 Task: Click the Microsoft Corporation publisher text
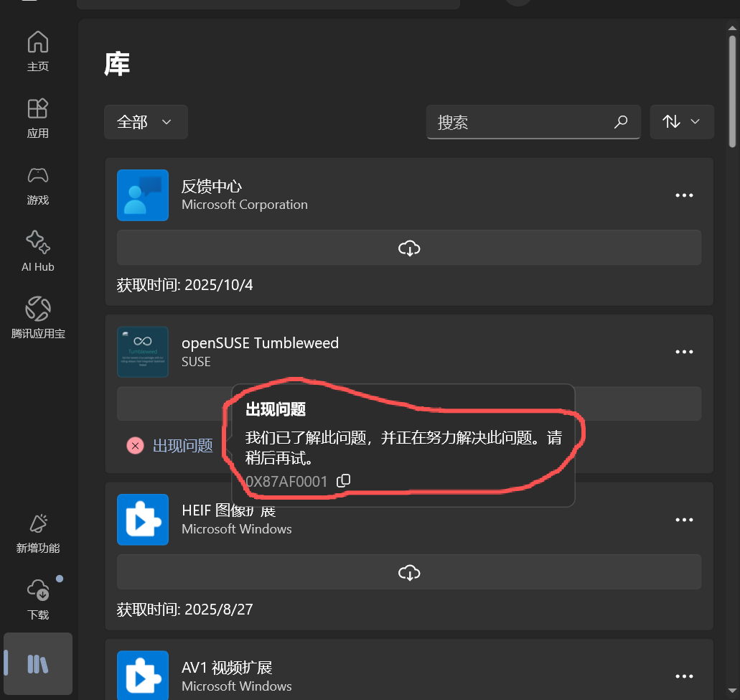click(245, 205)
